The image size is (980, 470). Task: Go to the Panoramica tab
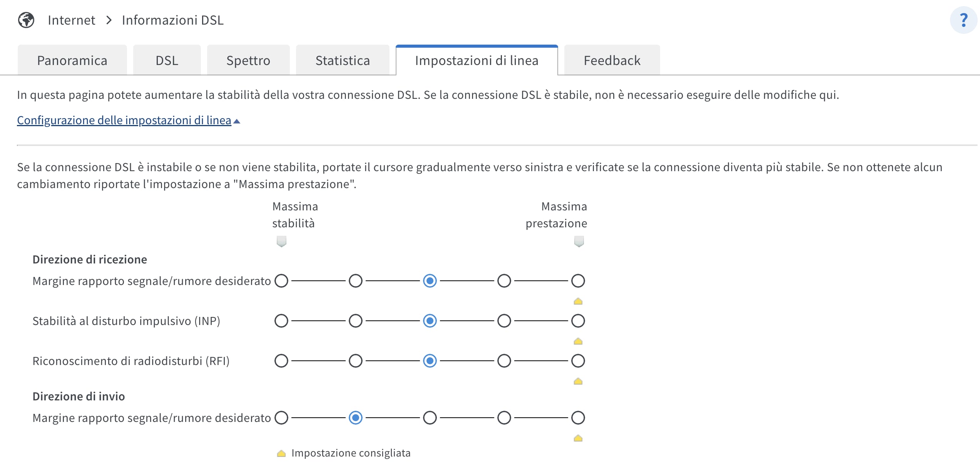pos(72,60)
